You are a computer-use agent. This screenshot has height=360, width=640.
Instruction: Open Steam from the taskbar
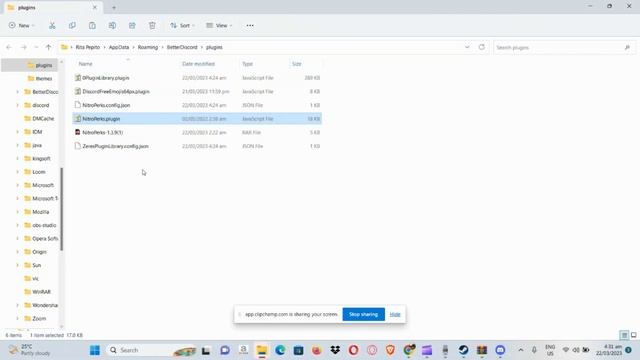(x=463, y=350)
